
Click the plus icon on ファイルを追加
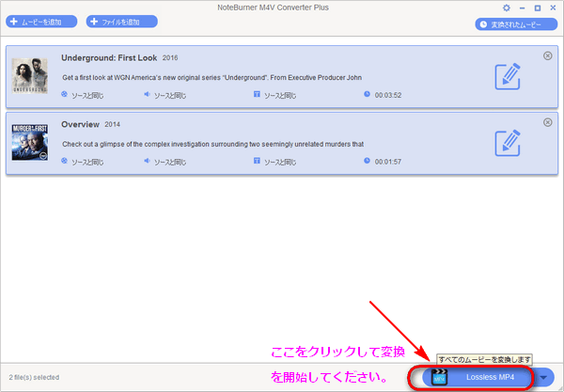pyautogui.click(x=94, y=22)
